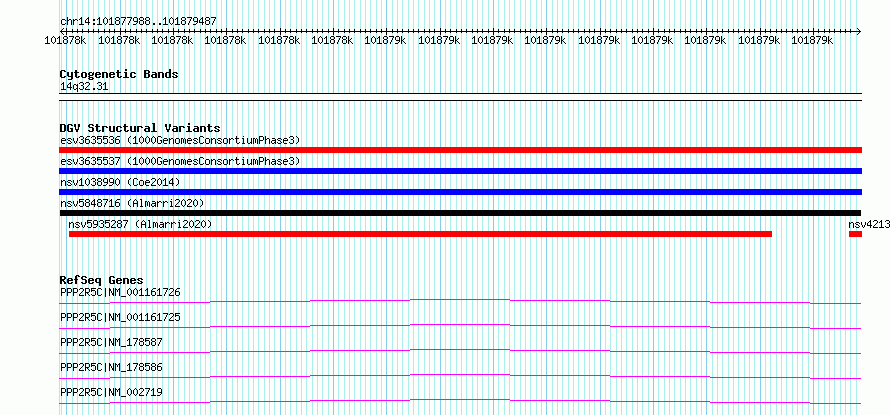Click the 14q32.31 band label
The width and height of the screenshot is (890, 415).
(x=84, y=87)
